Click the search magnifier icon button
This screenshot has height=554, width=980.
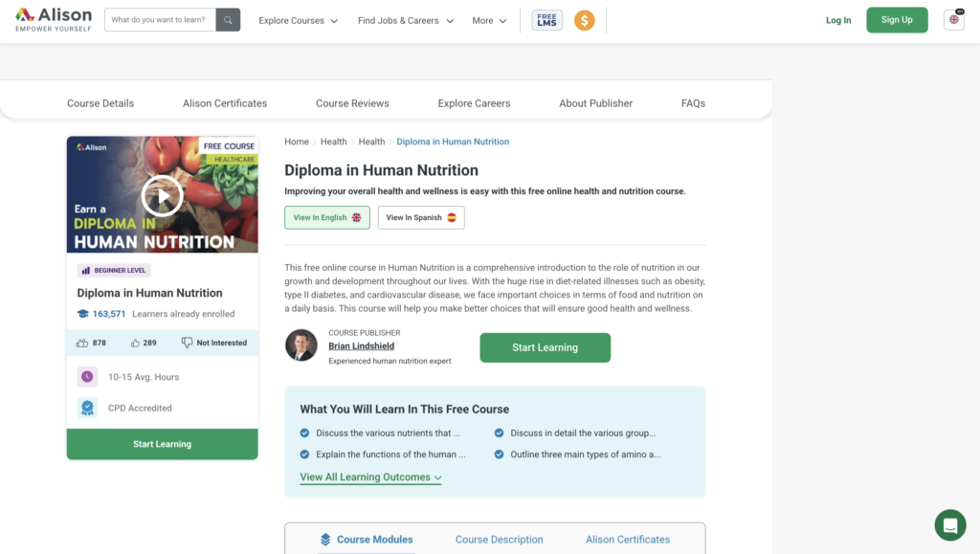pyautogui.click(x=228, y=20)
